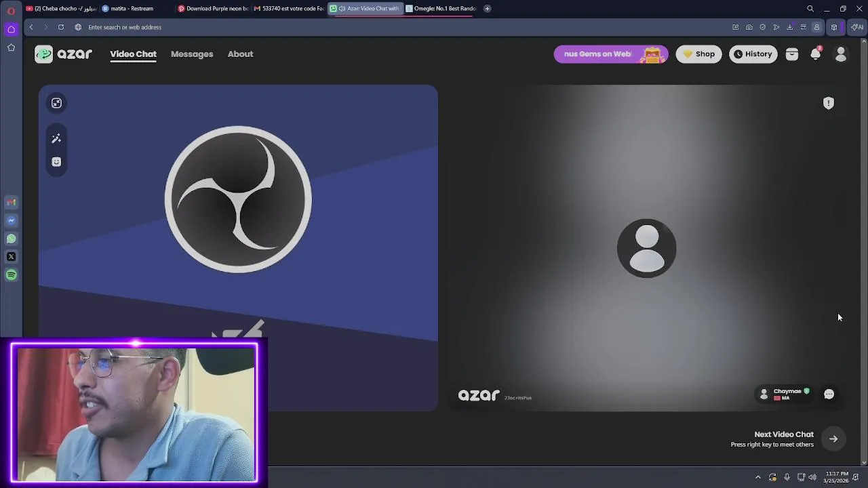868x488 pixels.
Task: Open the face sticker filter icon
Action: coord(56,162)
